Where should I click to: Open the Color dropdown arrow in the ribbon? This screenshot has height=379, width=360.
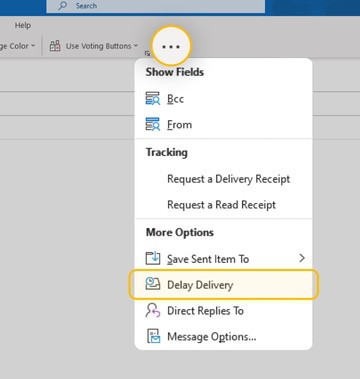pos(33,46)
